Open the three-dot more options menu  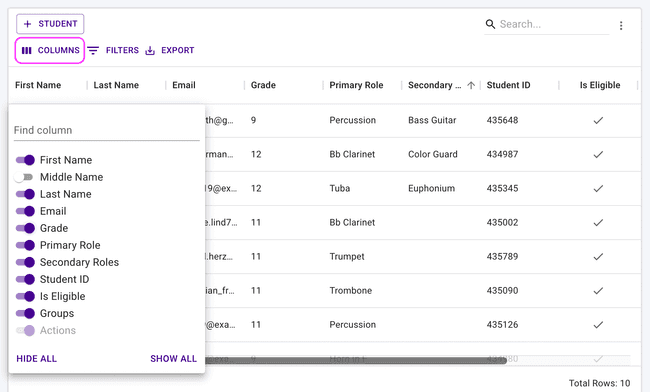pos(621,26)
